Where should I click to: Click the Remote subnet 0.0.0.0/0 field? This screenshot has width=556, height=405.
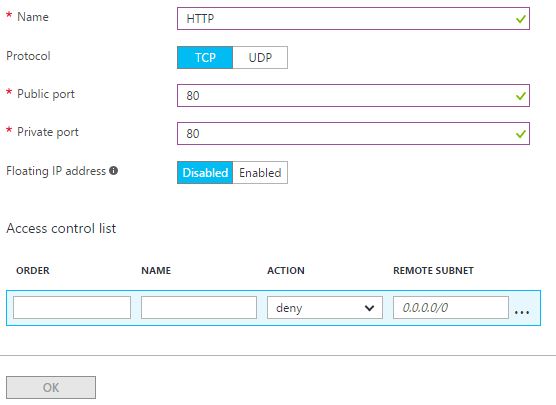click(x=451, y=308)
